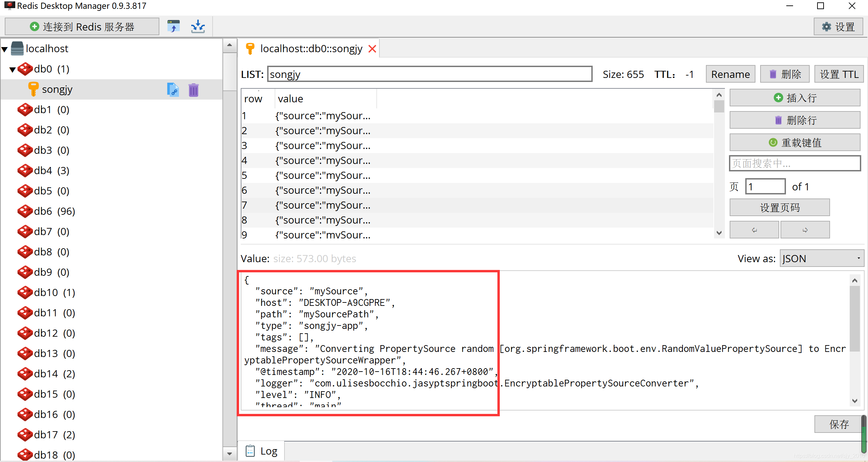The image size is (868, 462).
Task: Collapse the localhost server node
Action: point(5,49)
